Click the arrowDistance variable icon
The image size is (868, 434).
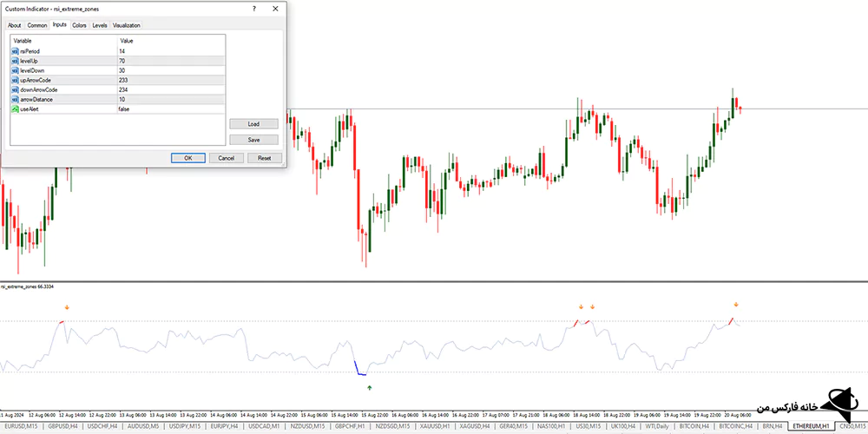coord(15,99)
